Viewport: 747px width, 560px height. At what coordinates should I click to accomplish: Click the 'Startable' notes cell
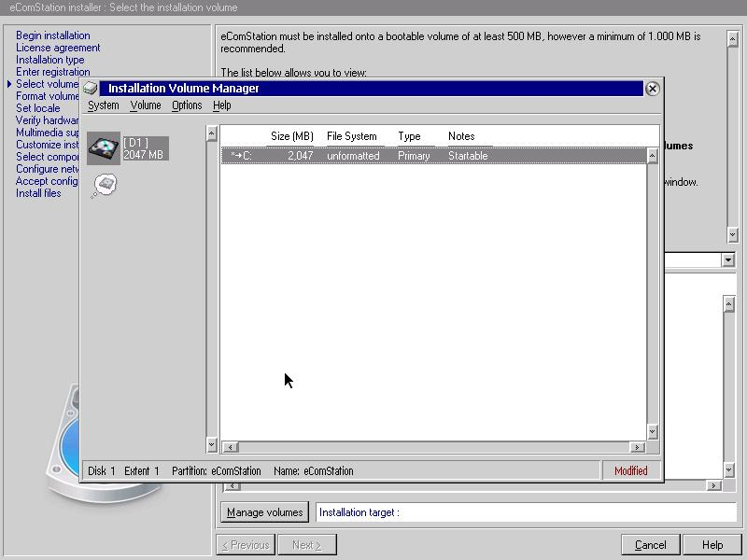[468, 156]
